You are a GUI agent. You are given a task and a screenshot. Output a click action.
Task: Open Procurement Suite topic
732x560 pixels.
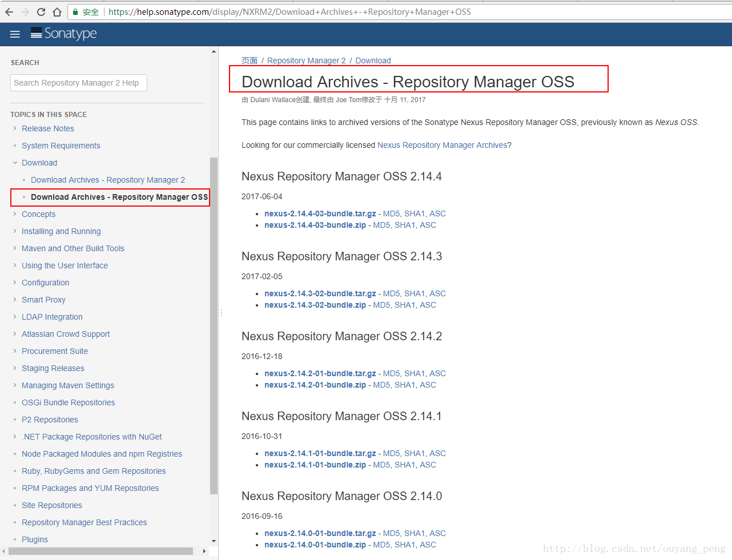(x=55, y=351)
